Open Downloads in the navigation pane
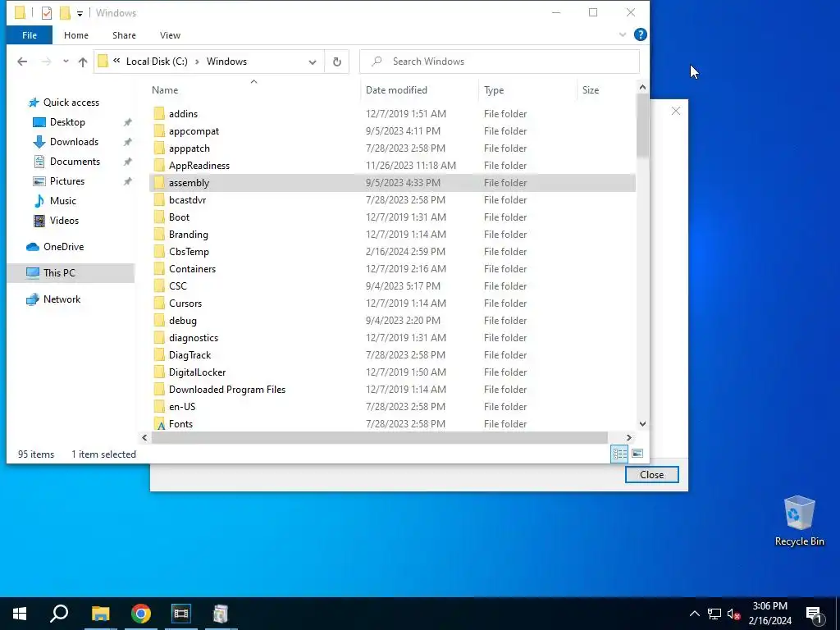840x630 pixels. click(74, 142)
